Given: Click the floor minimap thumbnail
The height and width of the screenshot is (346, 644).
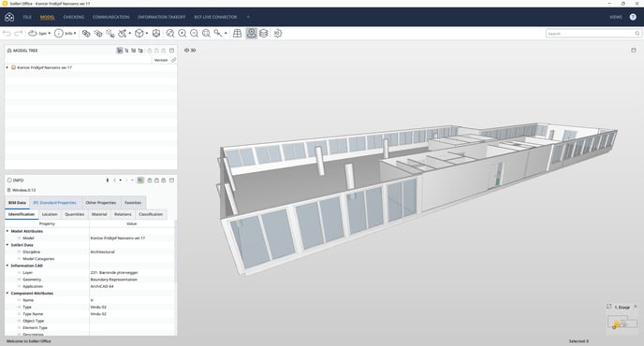Looking at the screenshot, I should click(x=622, y=323).
